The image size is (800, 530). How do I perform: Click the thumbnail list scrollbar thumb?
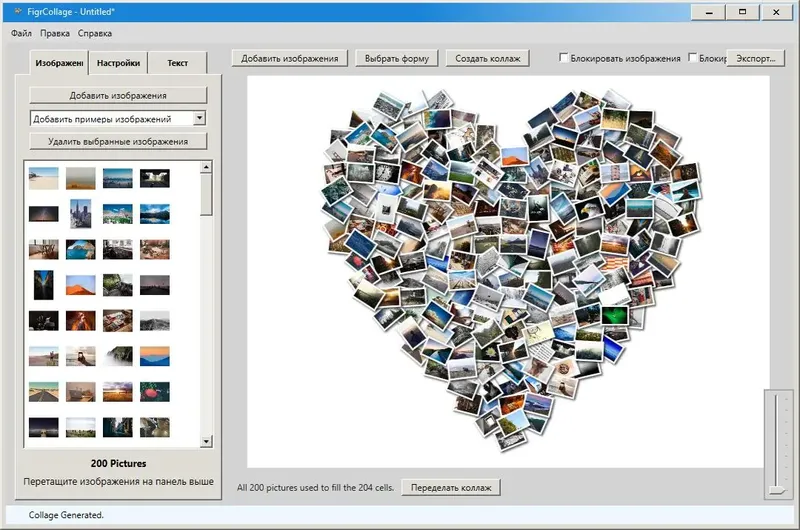206,195
